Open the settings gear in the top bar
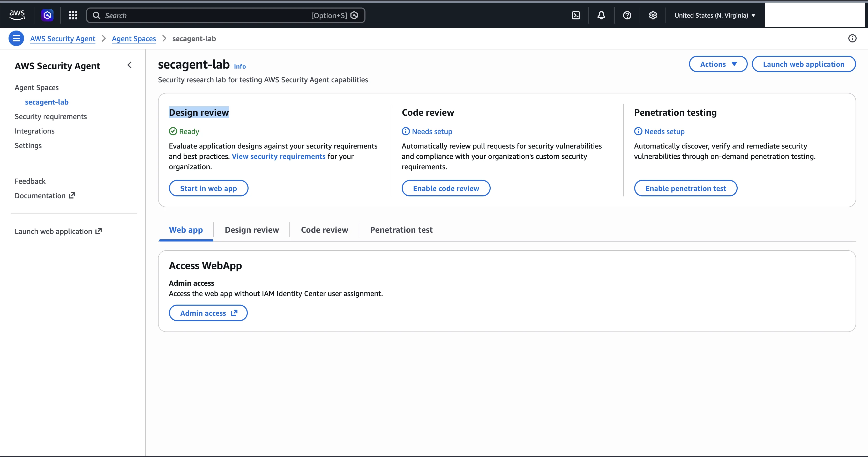 click(x=653, y=16)
